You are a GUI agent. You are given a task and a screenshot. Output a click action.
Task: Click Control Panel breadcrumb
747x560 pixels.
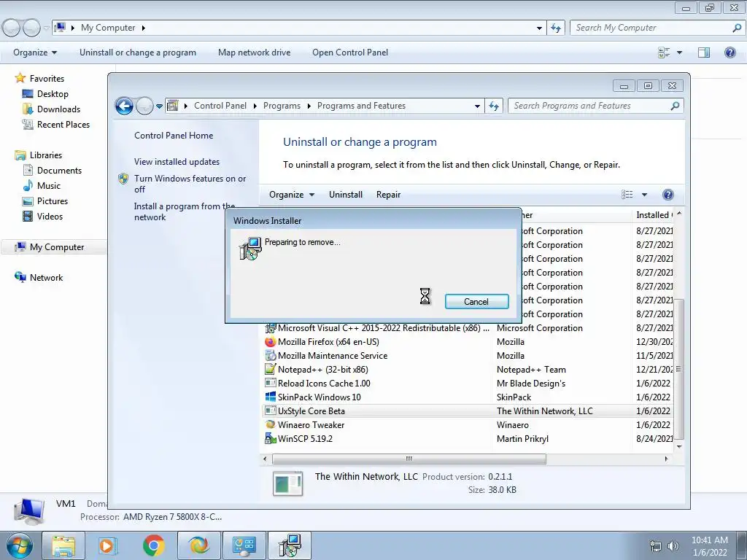coord(220,106)
